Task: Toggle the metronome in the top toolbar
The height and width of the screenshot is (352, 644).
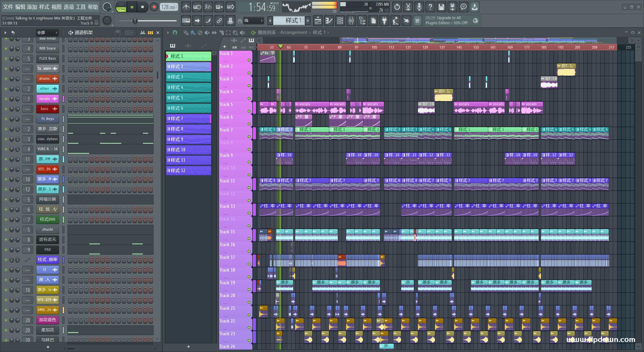Action: pyautogui.click(x=186, y=7)
